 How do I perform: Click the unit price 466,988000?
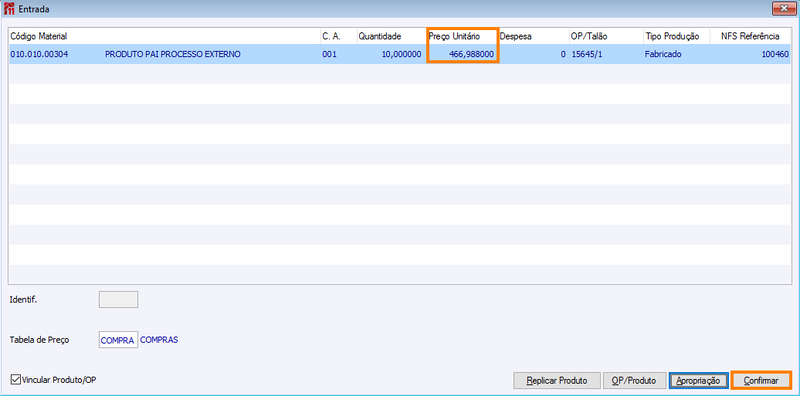pyautogui.click(x=471, y=54)
